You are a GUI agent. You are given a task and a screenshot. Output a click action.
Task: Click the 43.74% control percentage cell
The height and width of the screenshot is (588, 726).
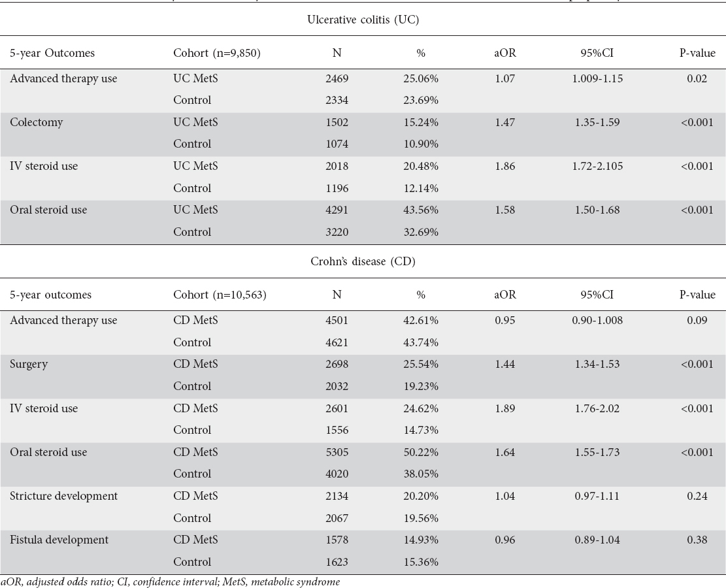click(x=421, y=342)
